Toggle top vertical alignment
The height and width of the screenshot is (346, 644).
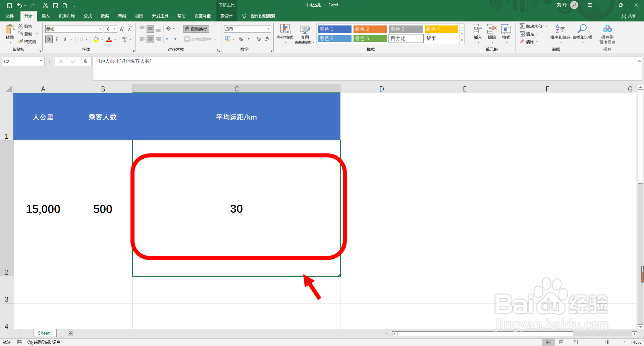point(142,29)
